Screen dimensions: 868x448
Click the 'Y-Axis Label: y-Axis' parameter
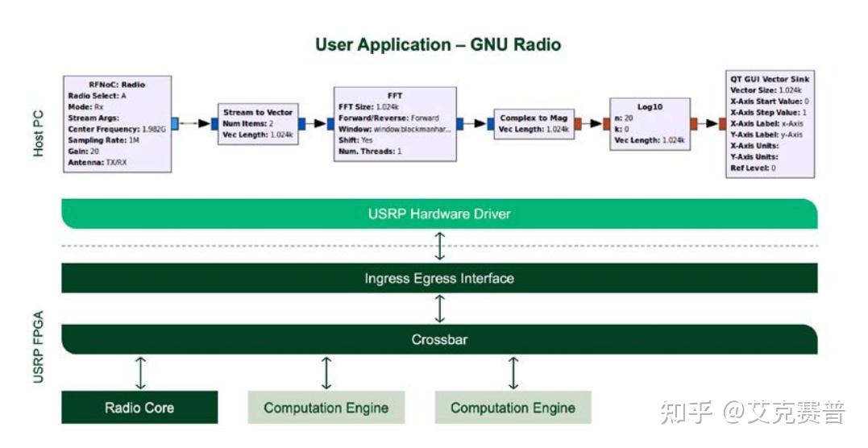pyautogui.click(x=766, y=135)
